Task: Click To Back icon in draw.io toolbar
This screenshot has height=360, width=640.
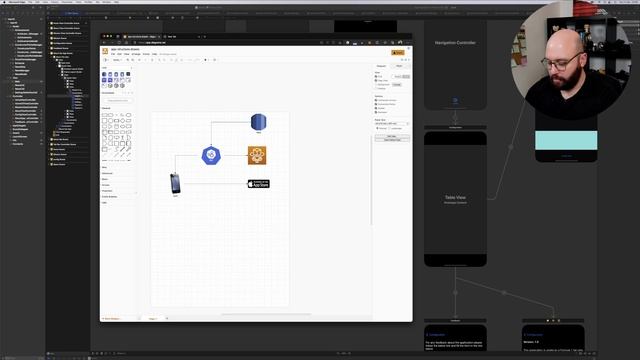Action: point(164,60)
